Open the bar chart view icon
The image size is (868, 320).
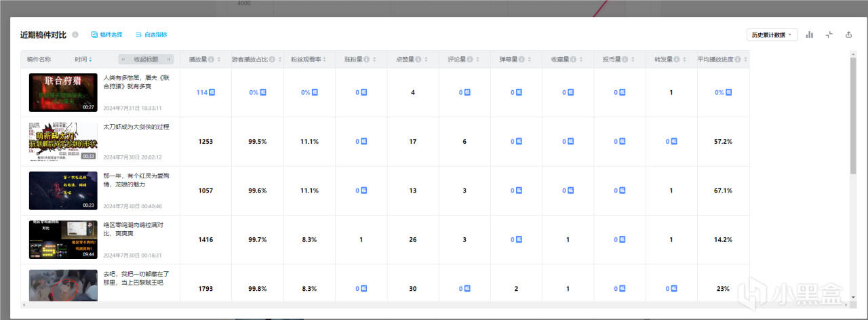click(809, 35)
